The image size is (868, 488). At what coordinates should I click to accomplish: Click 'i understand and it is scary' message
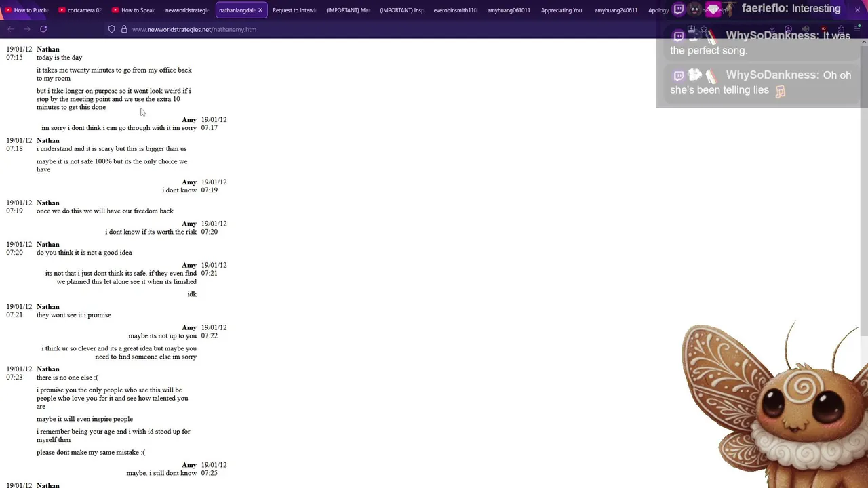[x=111, y=148]
